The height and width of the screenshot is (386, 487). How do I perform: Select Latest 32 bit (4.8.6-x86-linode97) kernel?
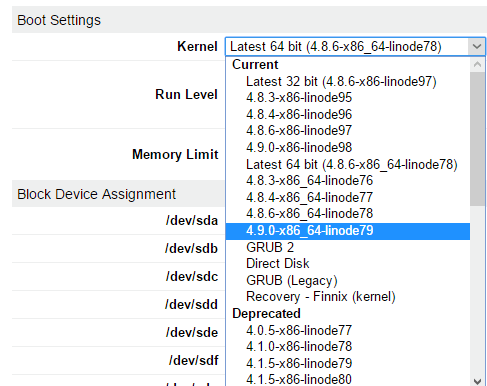point(348,81)
